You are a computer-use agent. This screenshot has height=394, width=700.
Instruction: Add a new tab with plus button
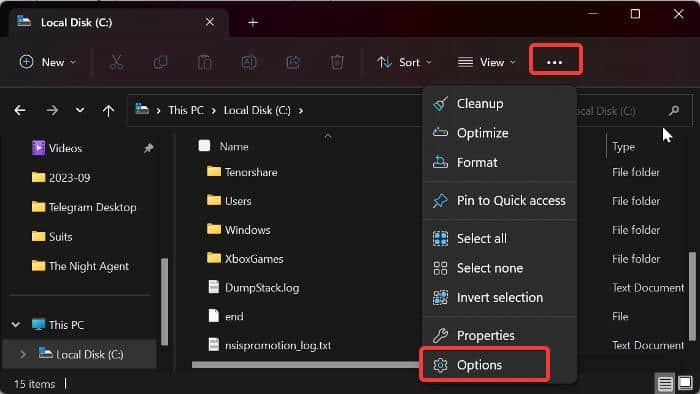(x=253, y=22)
